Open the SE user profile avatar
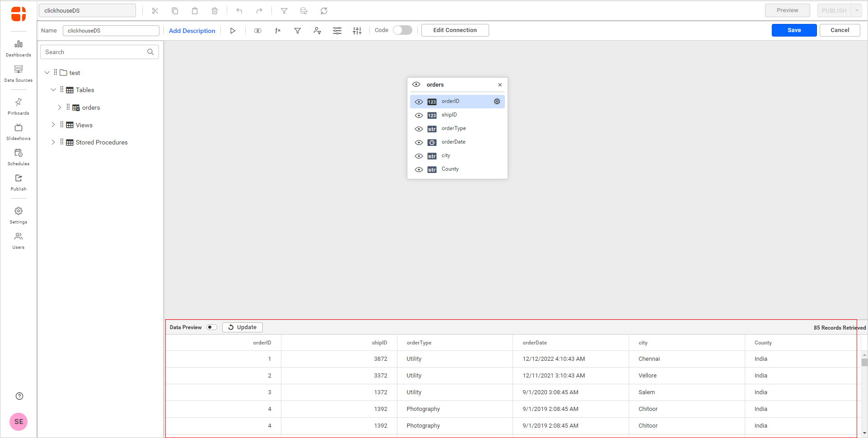This screenshot has height=438, width=868. click(19, 422)
